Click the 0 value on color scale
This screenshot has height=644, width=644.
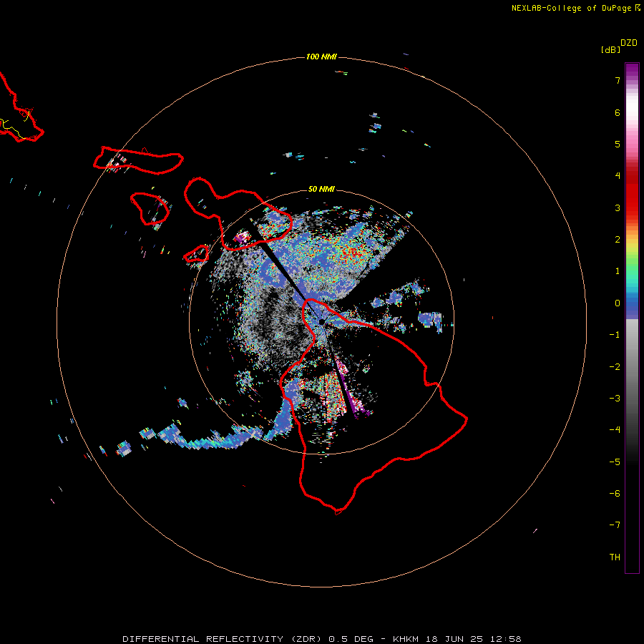pos(618,303)
